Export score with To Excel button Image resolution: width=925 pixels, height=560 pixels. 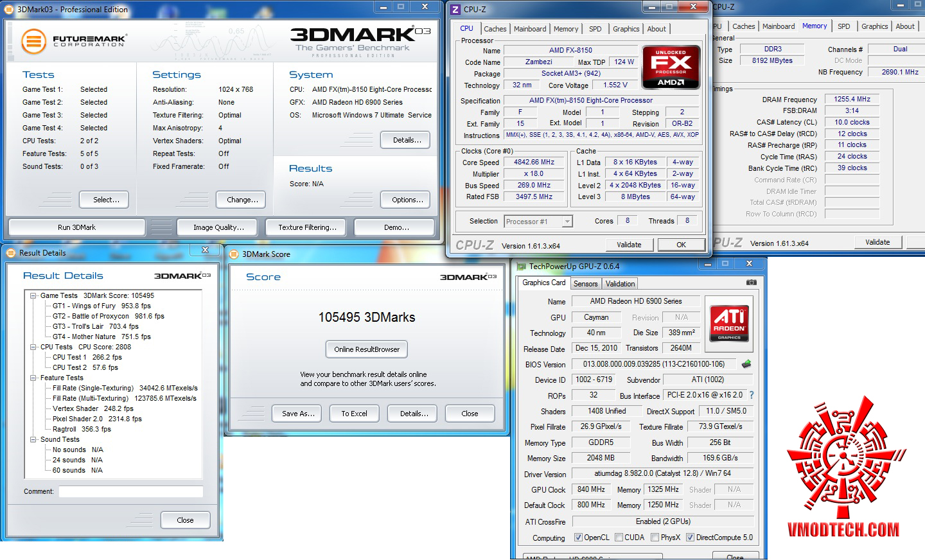pos(354,414)
